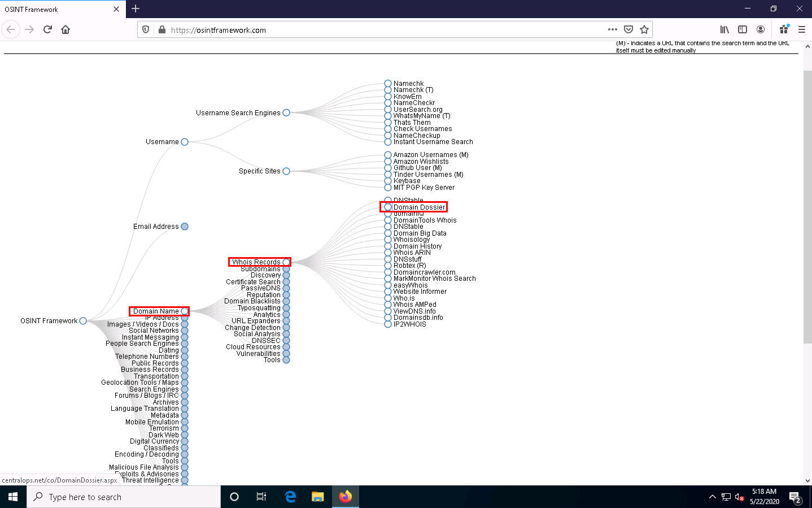Launch Microsoft Edge from taskbar
The height and width of the screenshot is (508, 812).
coord(290,497)
